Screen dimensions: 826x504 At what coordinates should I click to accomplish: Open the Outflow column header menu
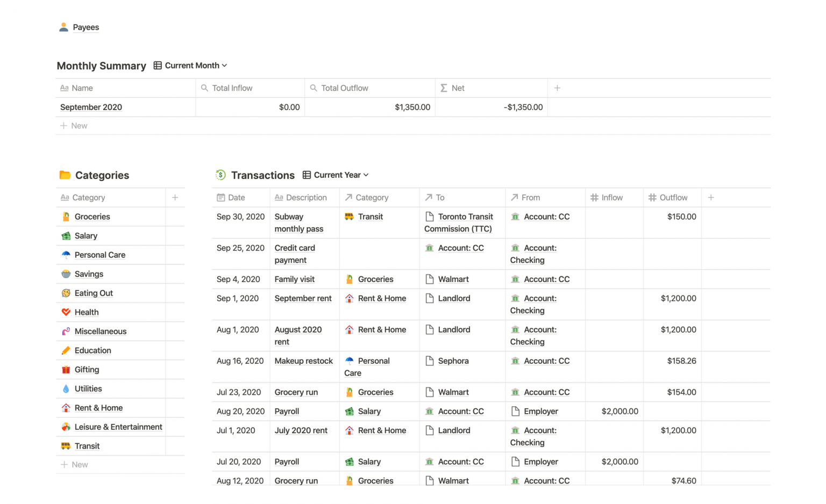[672, 198]
